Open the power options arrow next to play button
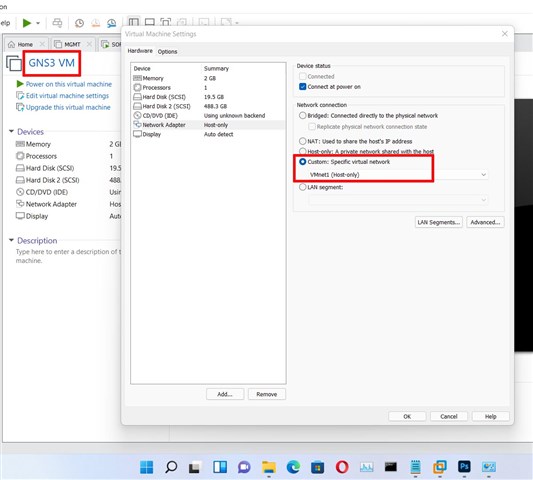The height and width of the screenshot is (480, 533). [x=38, y=23]
